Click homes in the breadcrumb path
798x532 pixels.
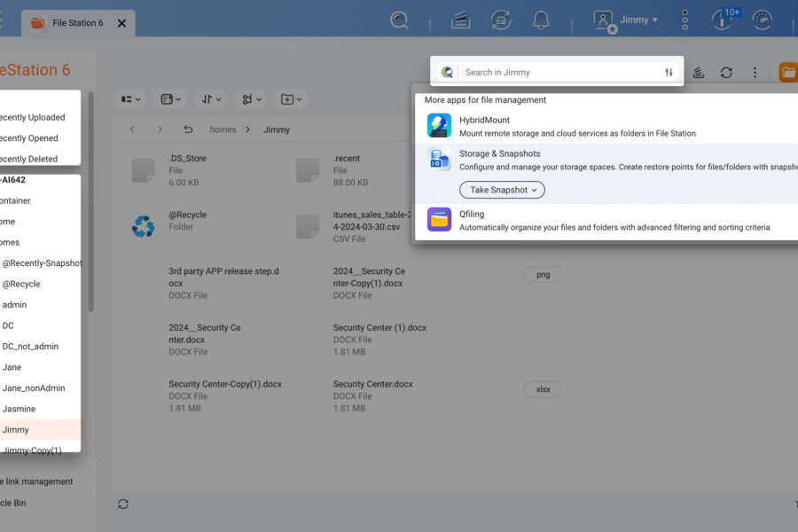point(223,129)
